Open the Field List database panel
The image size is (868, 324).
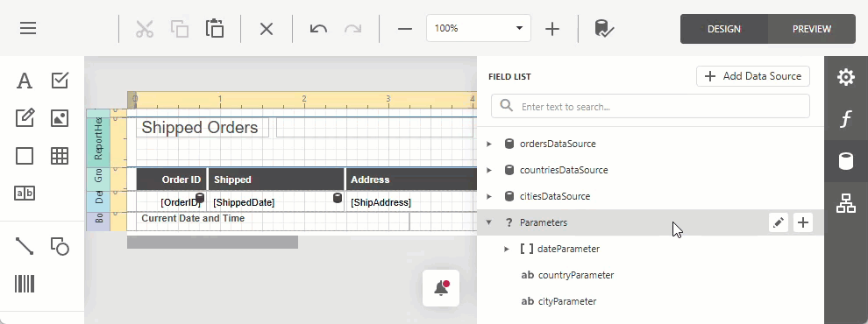tap(846, 161)
